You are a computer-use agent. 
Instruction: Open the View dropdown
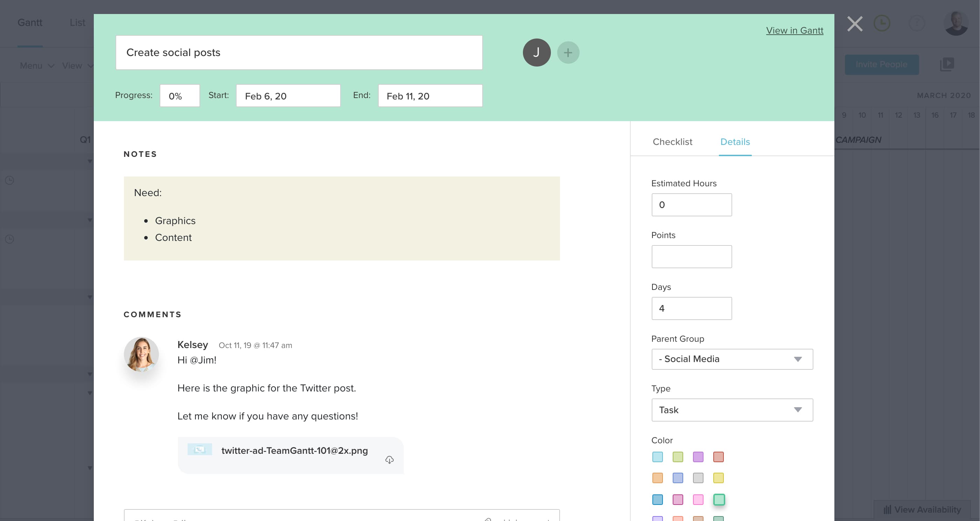(77, 66)
